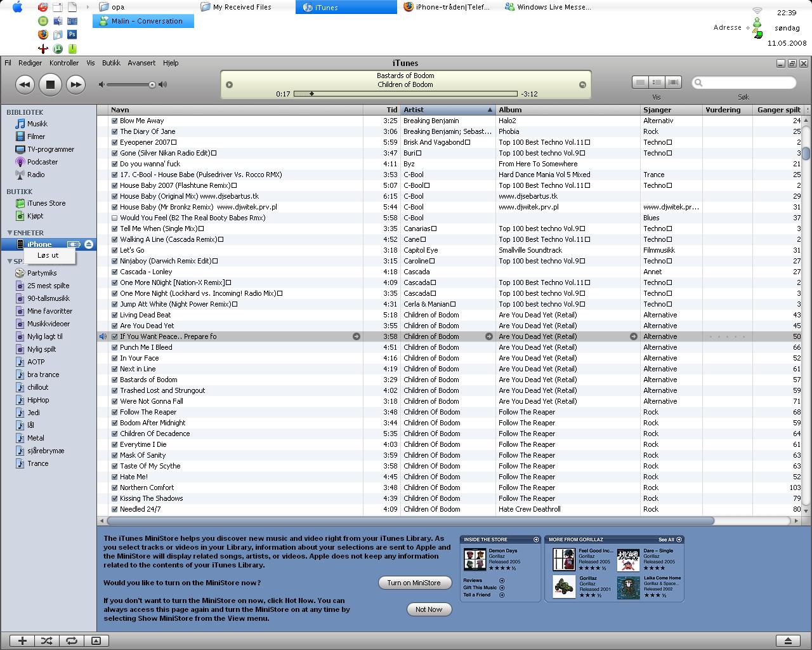Open Musikk library in sidebar
Viewport: 812px width, 650px height.
pyautogui.click(x=37, y=124)
